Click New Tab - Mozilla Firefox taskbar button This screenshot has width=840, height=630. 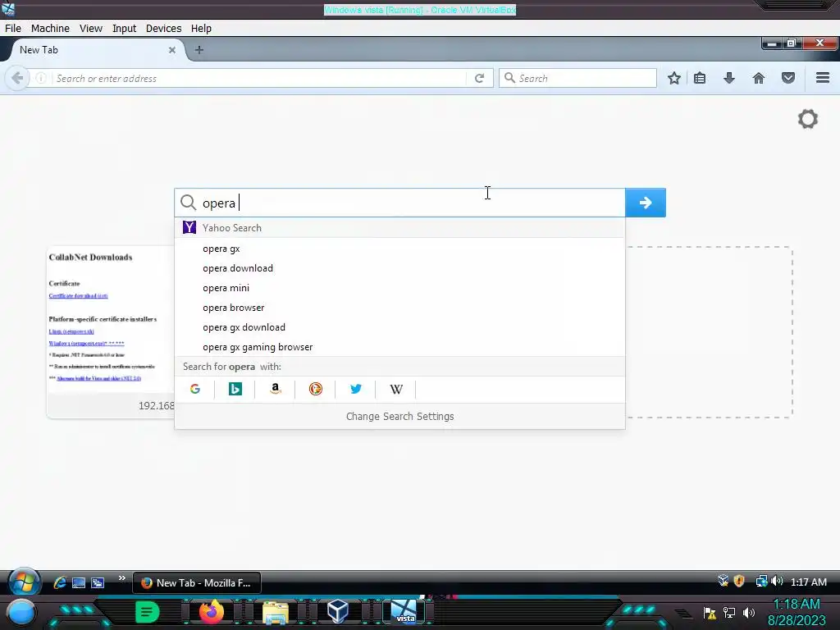(197, 583)
